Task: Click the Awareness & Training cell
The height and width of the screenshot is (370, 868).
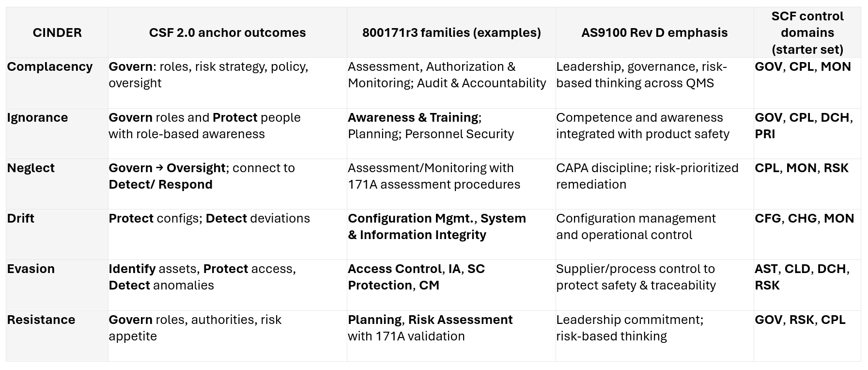Action: tap(431, 126)
